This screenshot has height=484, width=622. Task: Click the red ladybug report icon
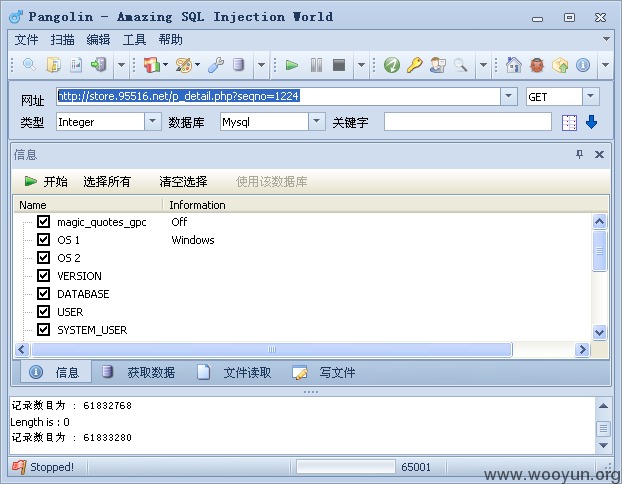click(x=537, y=65)
